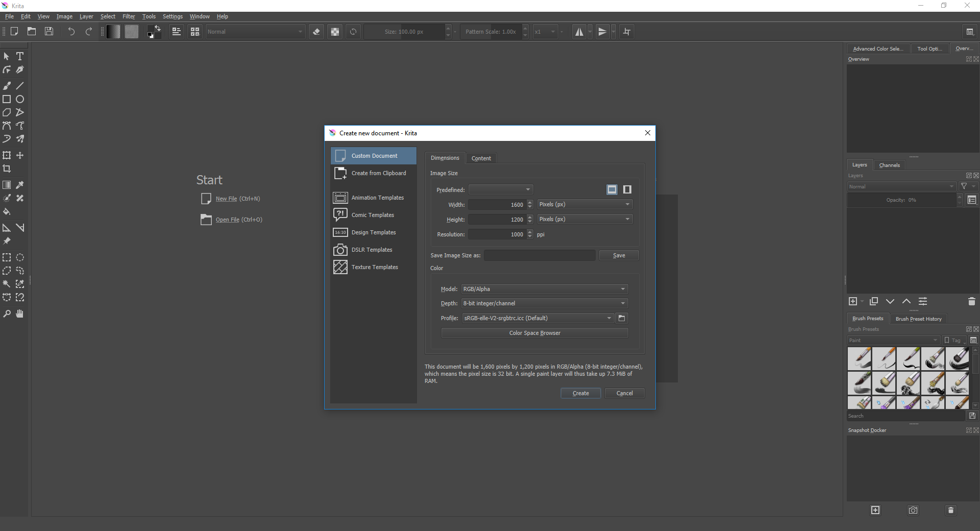The height and width of the screenshot is (531, 980).
Task: Open the color Depth dropdown
Action: click(x=545, y=303)
